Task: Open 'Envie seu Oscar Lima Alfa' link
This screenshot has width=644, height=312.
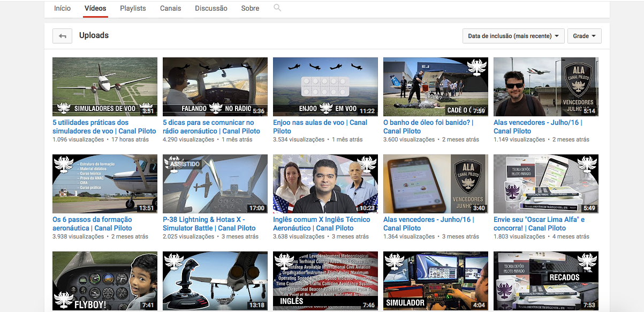Action: [539, 224]
